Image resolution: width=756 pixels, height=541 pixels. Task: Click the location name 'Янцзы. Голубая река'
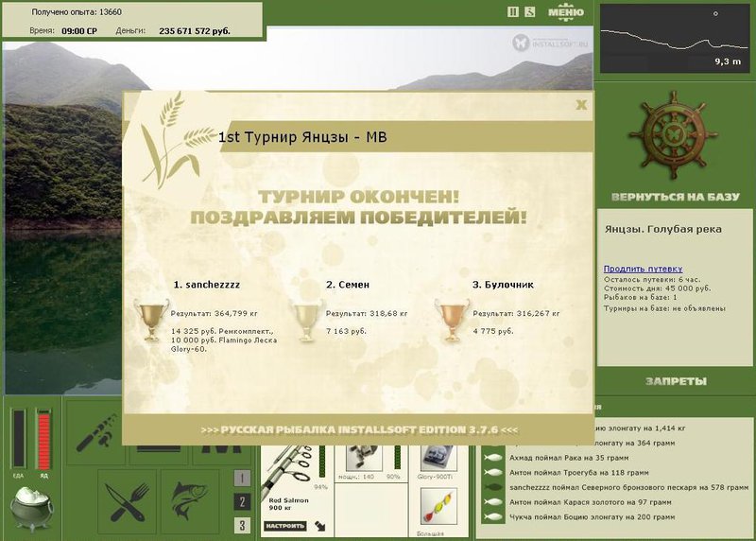point(663,229)
